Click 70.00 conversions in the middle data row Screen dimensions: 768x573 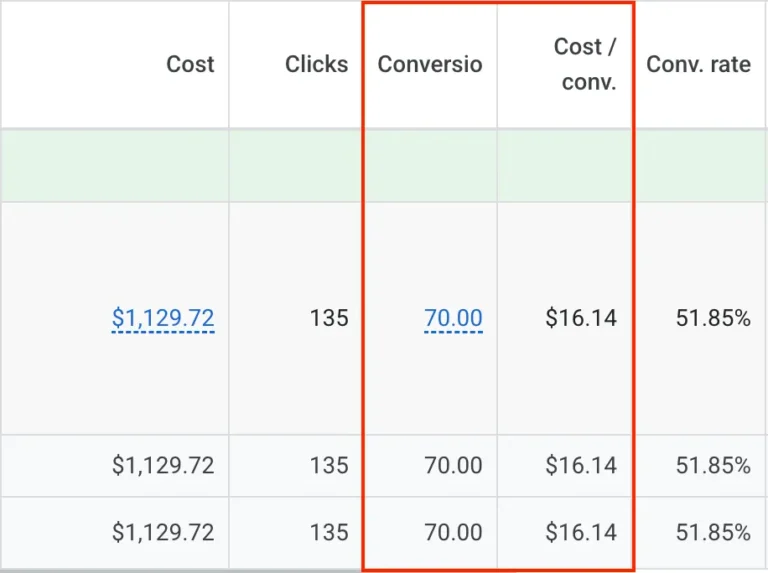click(x=453, y=466)
